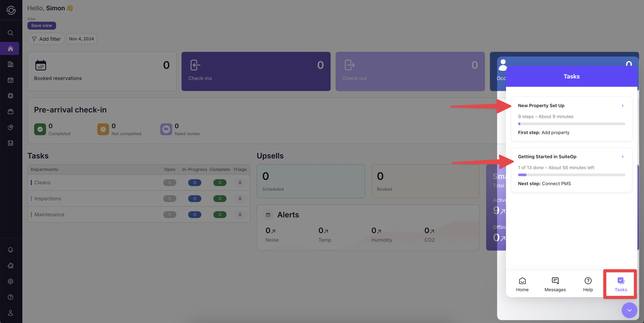Screen dimensions: 644x323
Task: Switch to the Messages tab
Action: (555, 284)
